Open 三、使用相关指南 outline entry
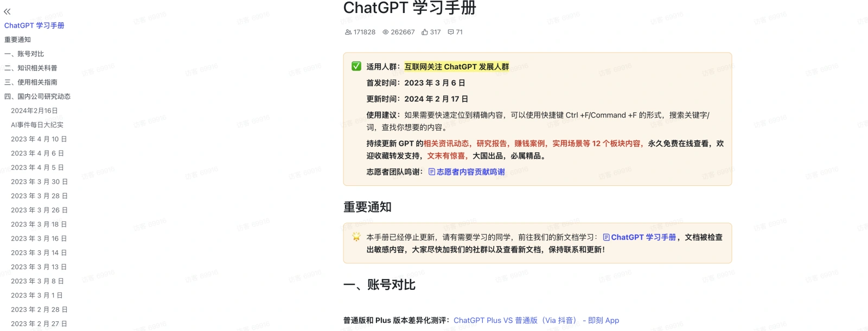 point(31,82)
